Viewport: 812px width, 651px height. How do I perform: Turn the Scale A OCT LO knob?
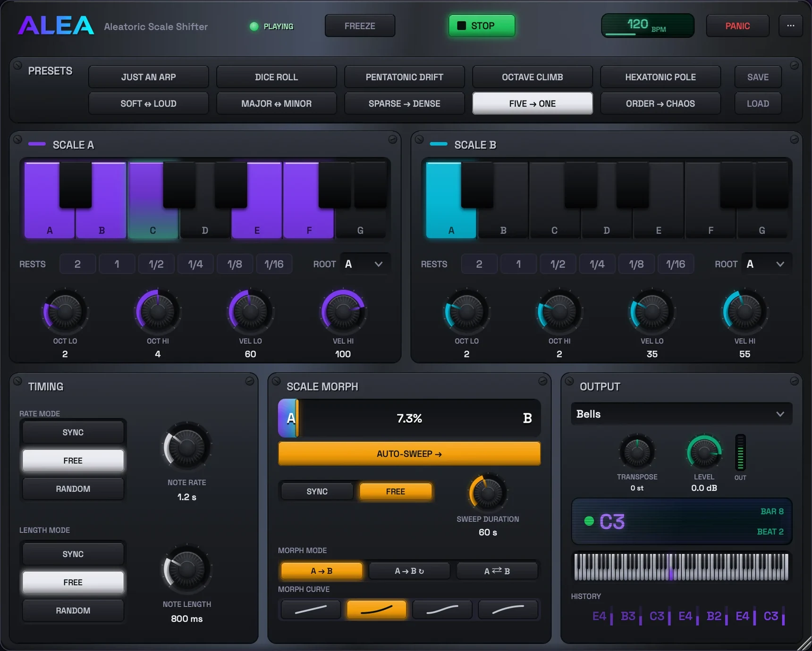pyautogui.click(x=65, y=311)
